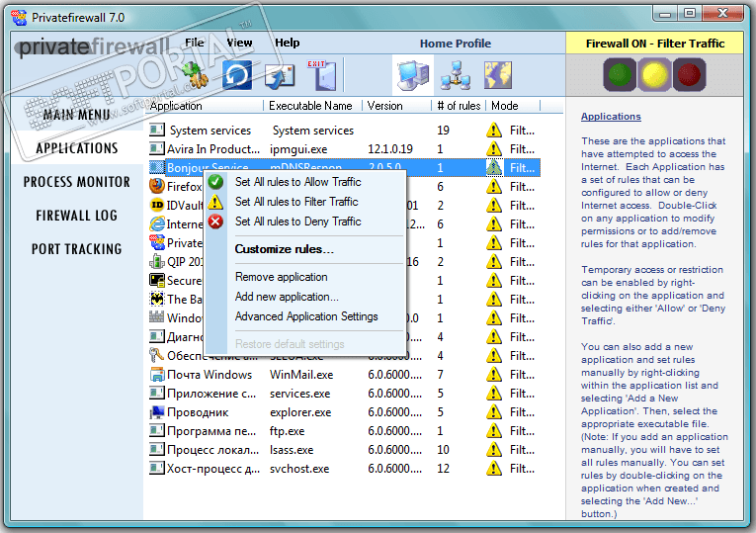Switch firewall to green light mode
The image size is (756, 533).
(620, 75)
